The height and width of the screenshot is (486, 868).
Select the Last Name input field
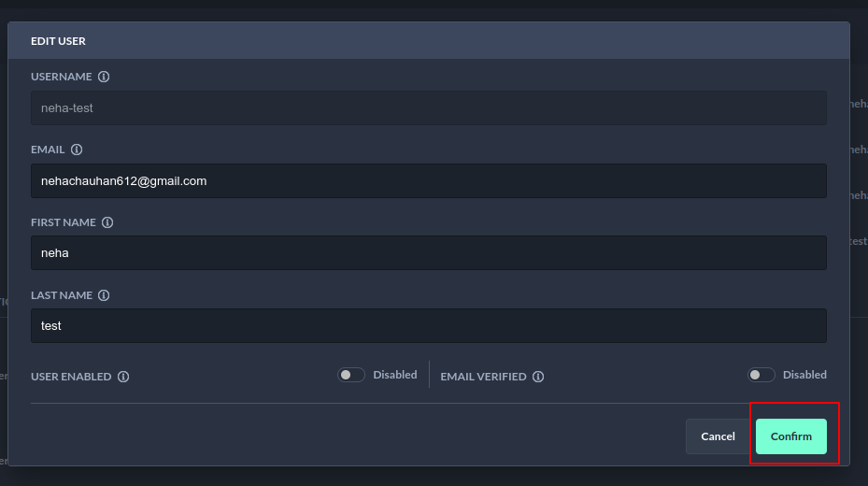tap(428, 326)
